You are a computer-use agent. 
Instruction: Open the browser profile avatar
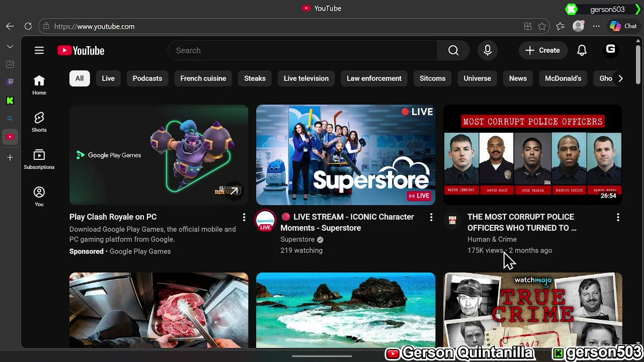[x=579, y=26]
